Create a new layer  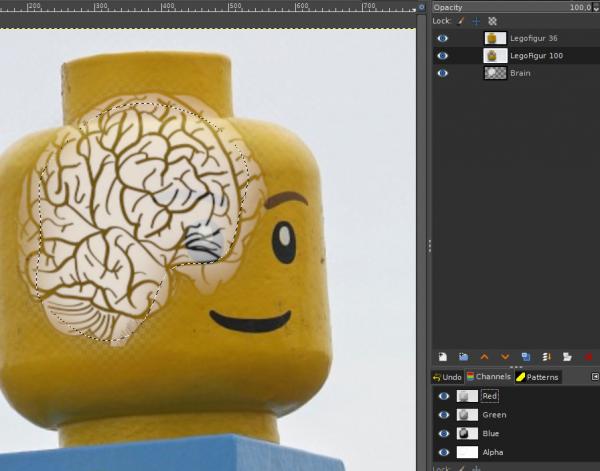(x=442, y=357)
